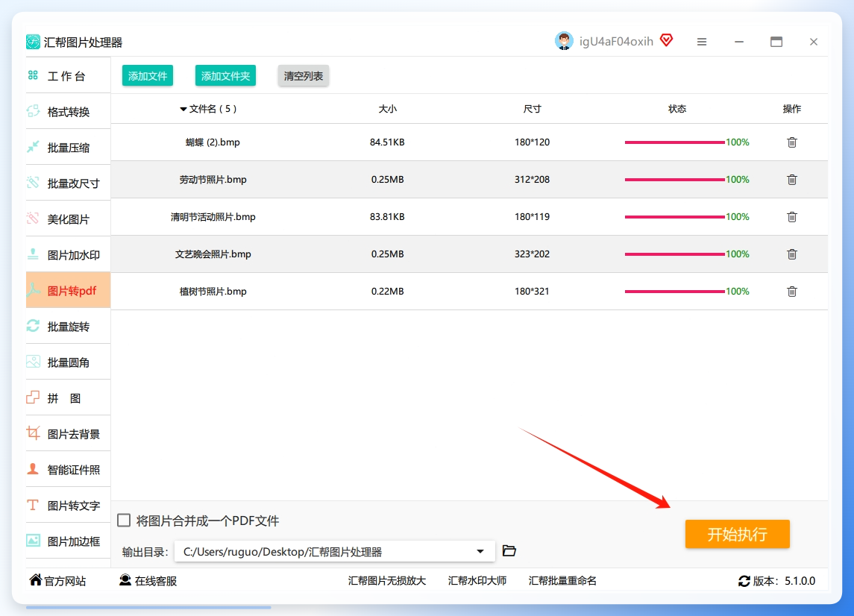Click version text 5.1.0.0
Screen dimensions: 854x616
[x=800, y=581]
